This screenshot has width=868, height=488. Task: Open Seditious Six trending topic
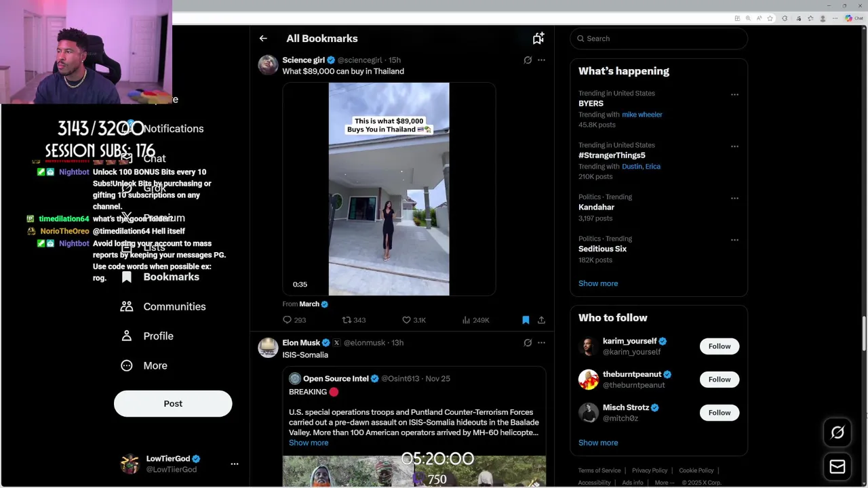click(602, 249)
